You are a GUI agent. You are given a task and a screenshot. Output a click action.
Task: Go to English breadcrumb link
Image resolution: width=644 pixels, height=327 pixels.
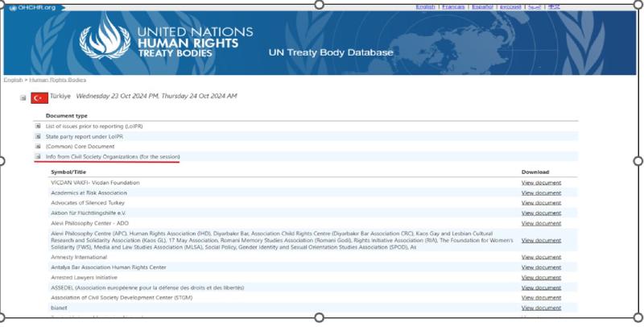pos(13,80)
